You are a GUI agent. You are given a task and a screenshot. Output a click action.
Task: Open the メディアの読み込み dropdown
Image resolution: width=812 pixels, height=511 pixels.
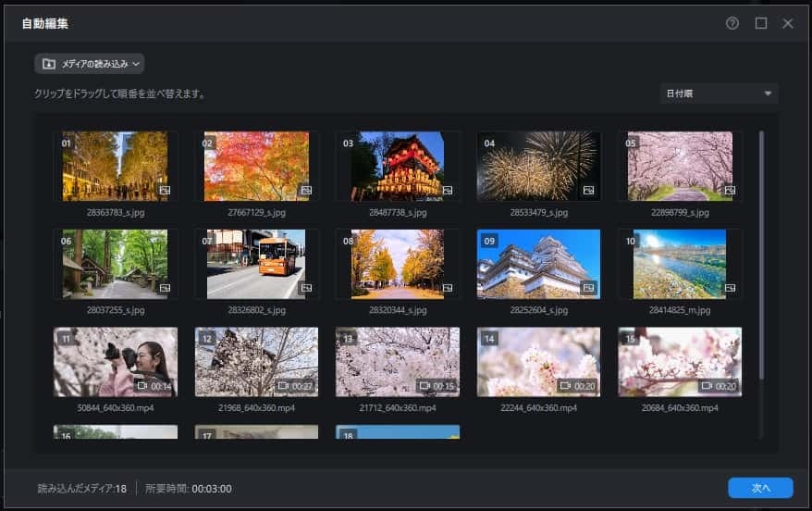pyautogui.click(x=90, y=64)
